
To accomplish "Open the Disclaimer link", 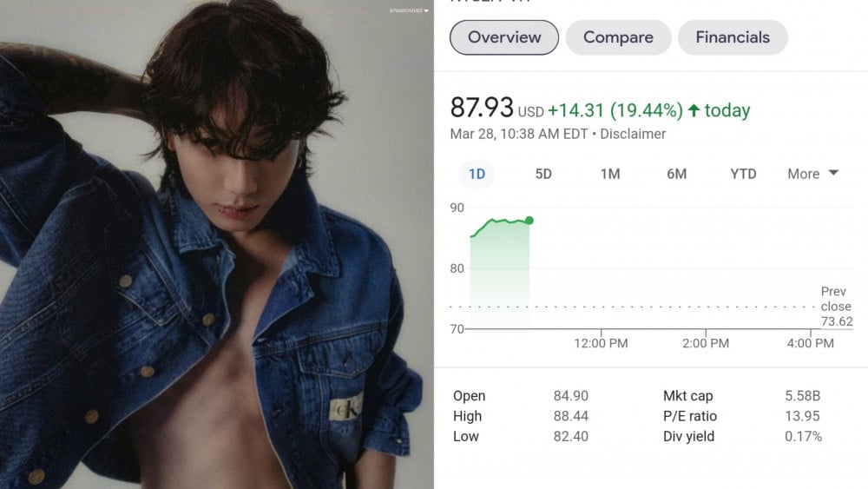I will click(633, 134).
